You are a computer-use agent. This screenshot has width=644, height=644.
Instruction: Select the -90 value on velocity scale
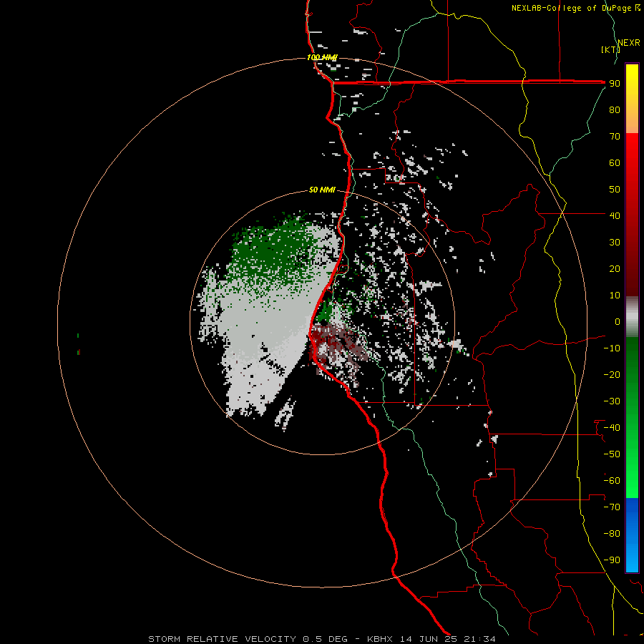[x=612, y=560]
